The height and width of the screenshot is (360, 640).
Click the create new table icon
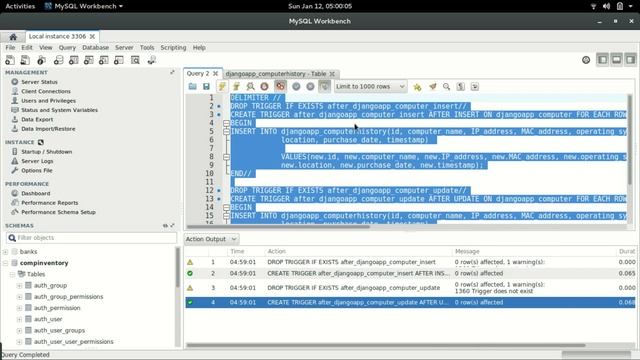pos(73,60)
